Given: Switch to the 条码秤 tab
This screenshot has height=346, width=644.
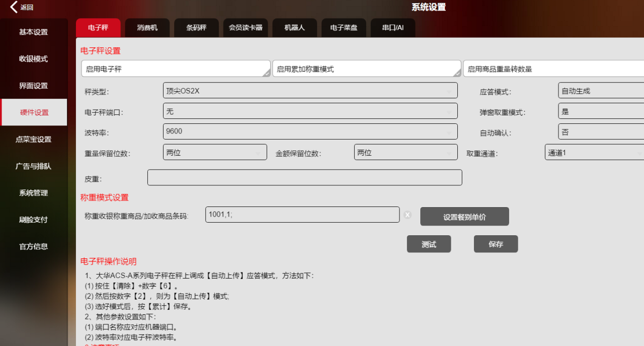Looking at the screenshot, I should click(x=197, y=28).
